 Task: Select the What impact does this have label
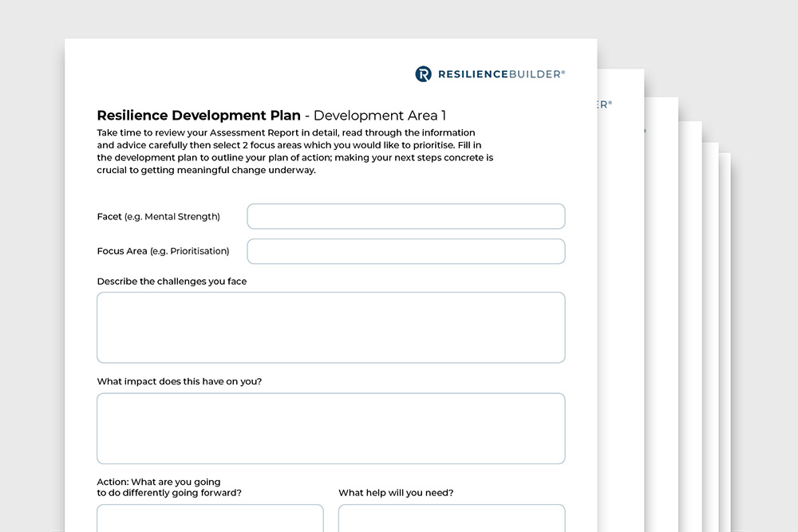click(179, 381)
